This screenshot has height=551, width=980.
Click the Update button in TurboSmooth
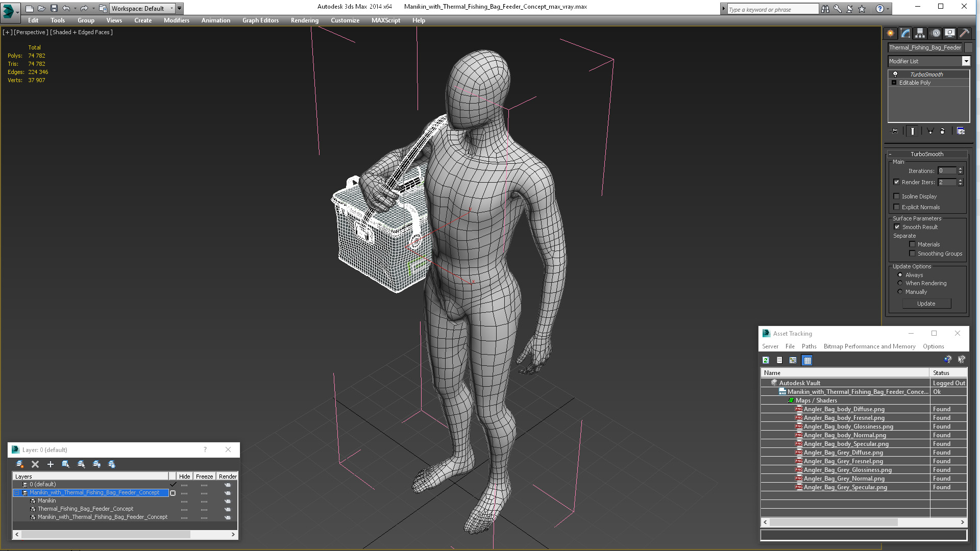point(925,304)
